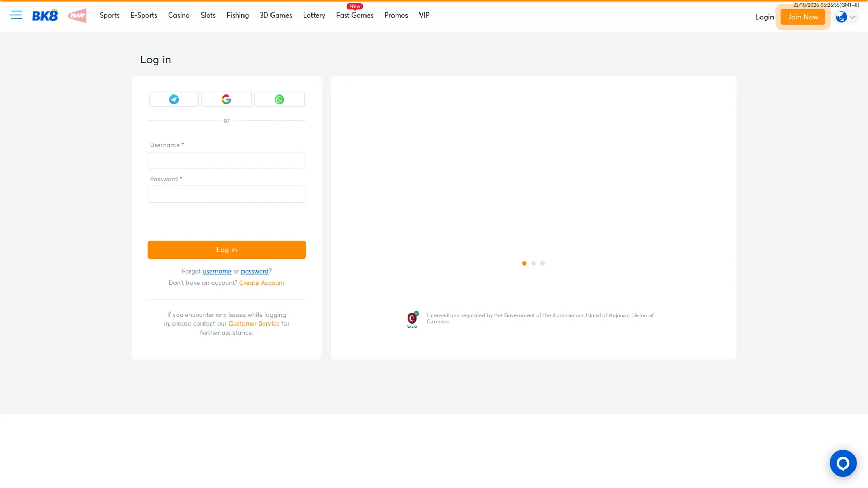Image resolution: width=868 pixels, height=488 pixels.
Task: Submit the orange Log in button
Action: pos(227,250)
